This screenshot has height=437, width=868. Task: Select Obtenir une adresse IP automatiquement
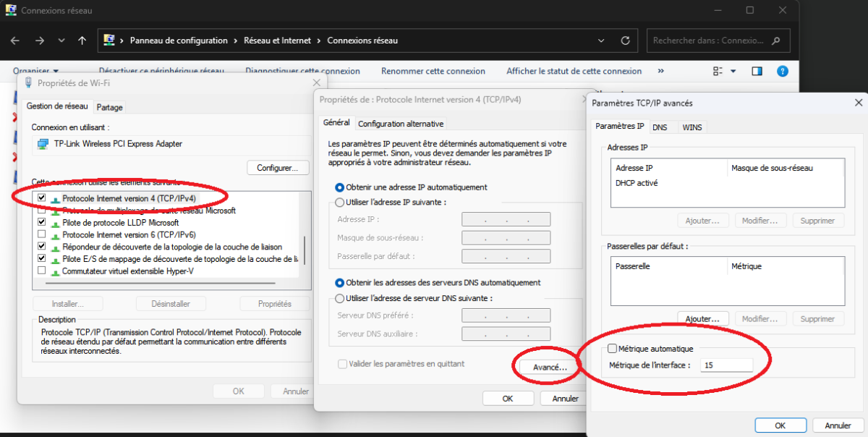click(410, 187)
